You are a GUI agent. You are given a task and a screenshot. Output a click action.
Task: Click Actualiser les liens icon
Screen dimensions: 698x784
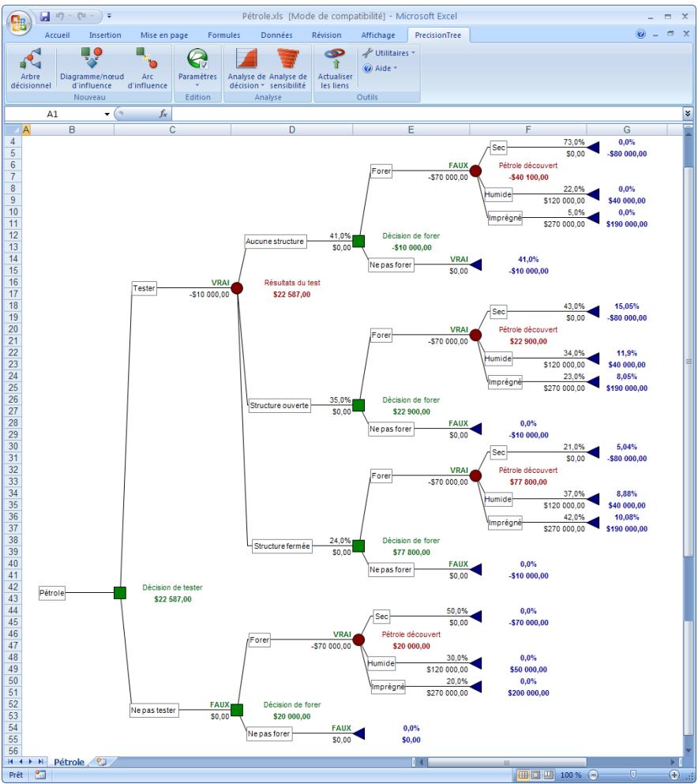334,69
